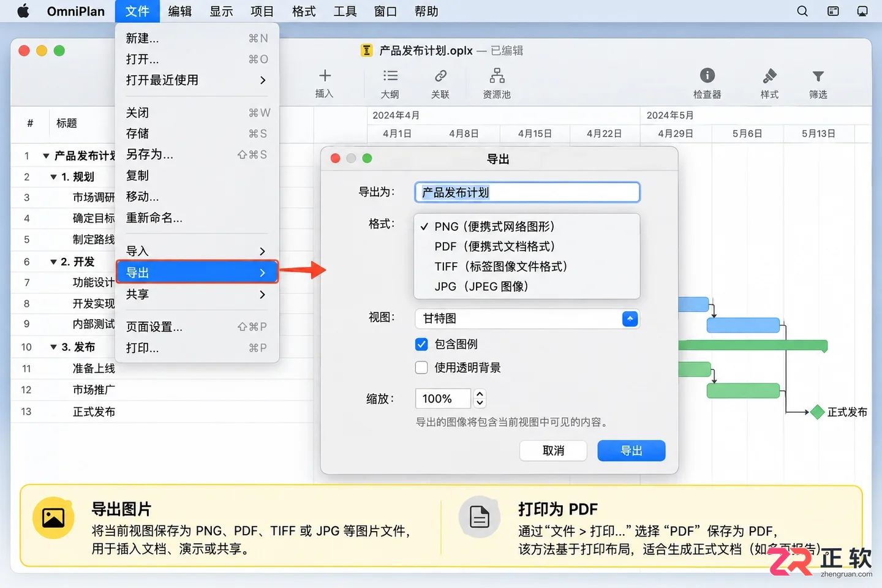The width and height of the screenshot is (882, 588).
Task: Choose 打印… from the File menu
Action: coord(197,348)
